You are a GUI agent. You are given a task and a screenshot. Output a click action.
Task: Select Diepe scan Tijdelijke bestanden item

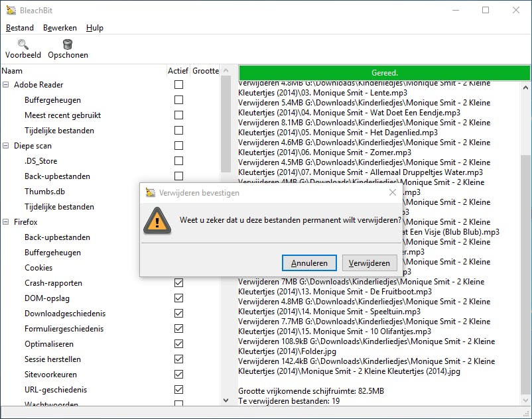point(59,207)
